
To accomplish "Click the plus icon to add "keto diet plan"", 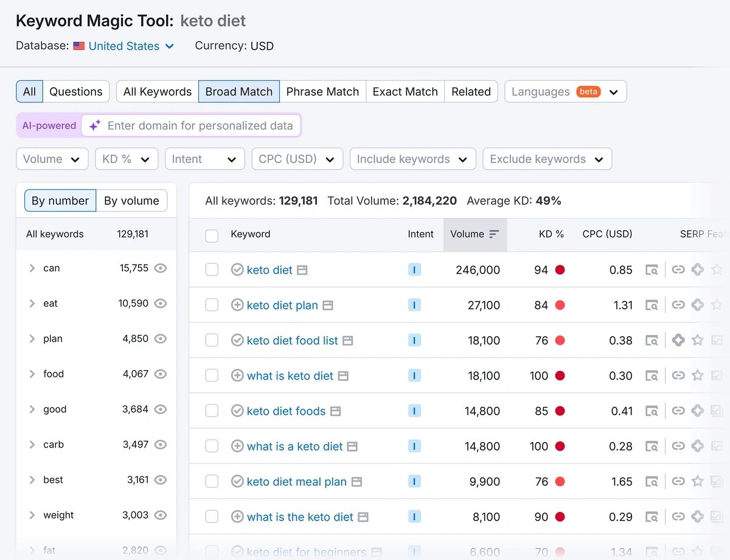I will click(x=237, y=305).
